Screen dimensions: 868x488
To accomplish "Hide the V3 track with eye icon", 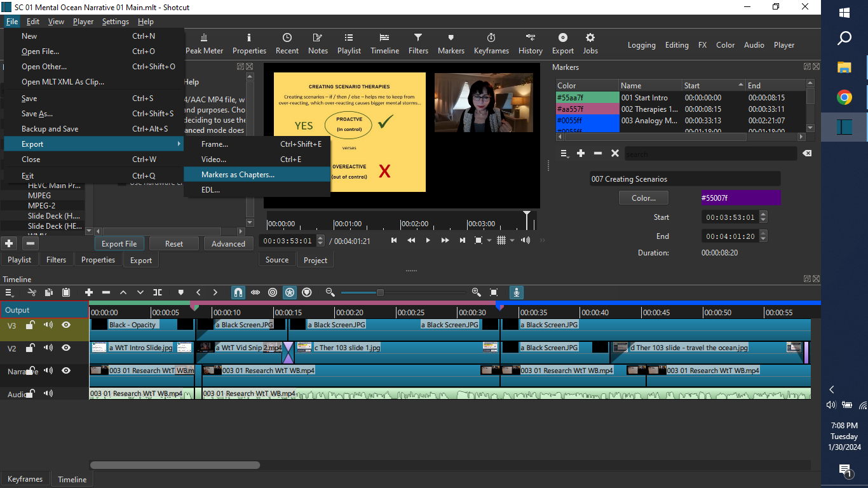I will coord(66,325).
